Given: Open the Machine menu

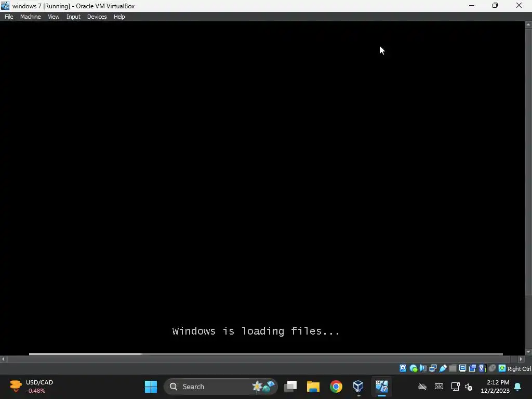Looking at the screenshot, I should (30, 17).
